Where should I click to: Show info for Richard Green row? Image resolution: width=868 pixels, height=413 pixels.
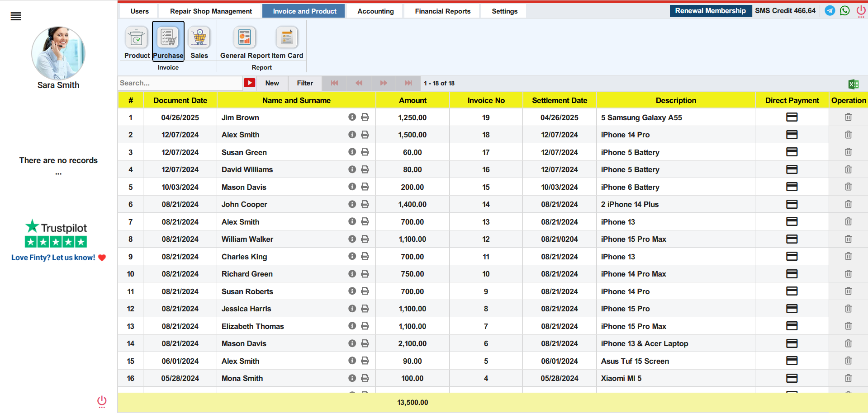[352, 274]
